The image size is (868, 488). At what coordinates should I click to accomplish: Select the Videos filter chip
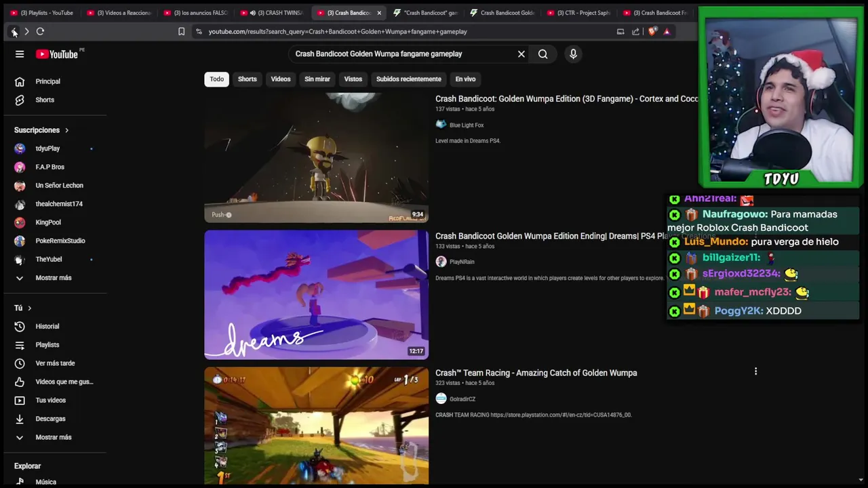(281, 79)
